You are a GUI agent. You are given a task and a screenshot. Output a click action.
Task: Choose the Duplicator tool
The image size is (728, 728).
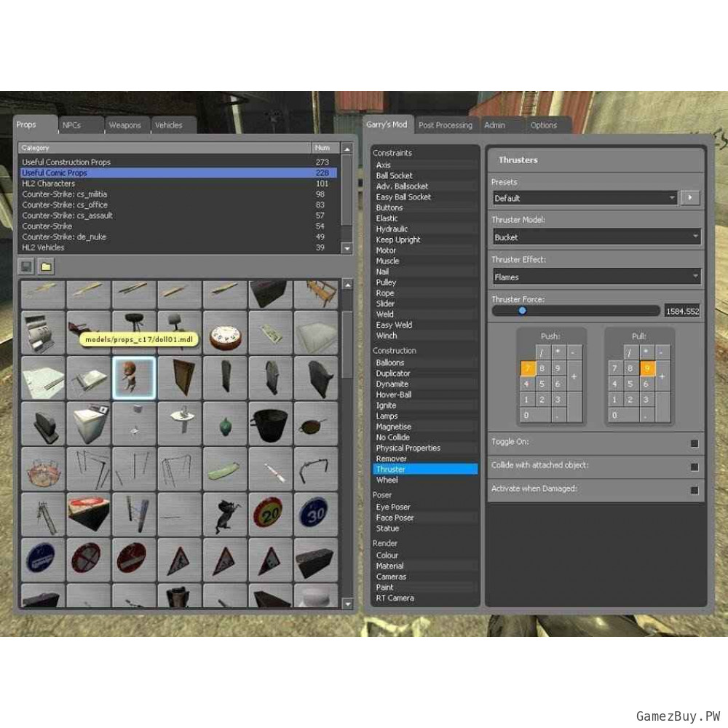click(x=425, y=373)
